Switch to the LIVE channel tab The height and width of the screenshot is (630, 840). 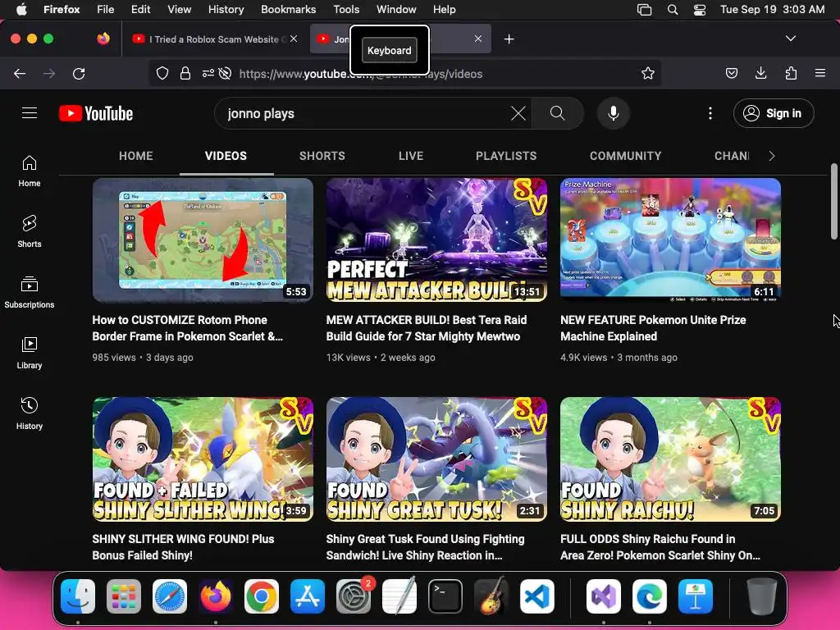click(x=411, y=156)
